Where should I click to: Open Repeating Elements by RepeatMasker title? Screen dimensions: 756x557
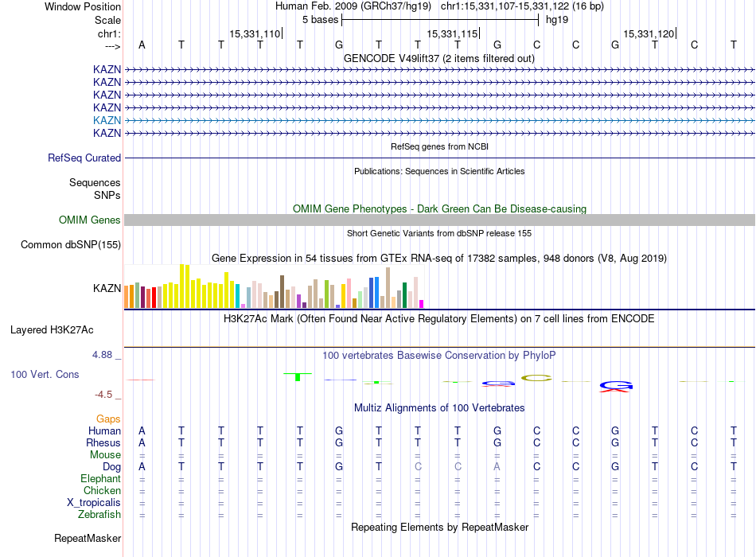click(x=439, y=527)
